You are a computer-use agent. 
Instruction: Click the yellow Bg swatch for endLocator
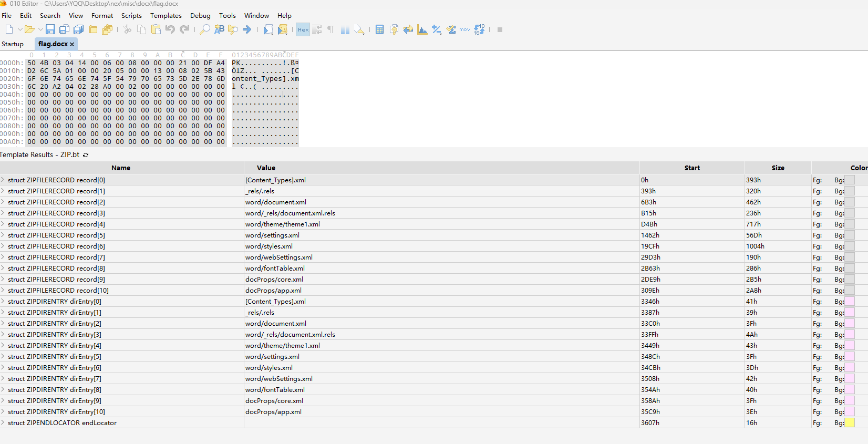pos(849,423)
